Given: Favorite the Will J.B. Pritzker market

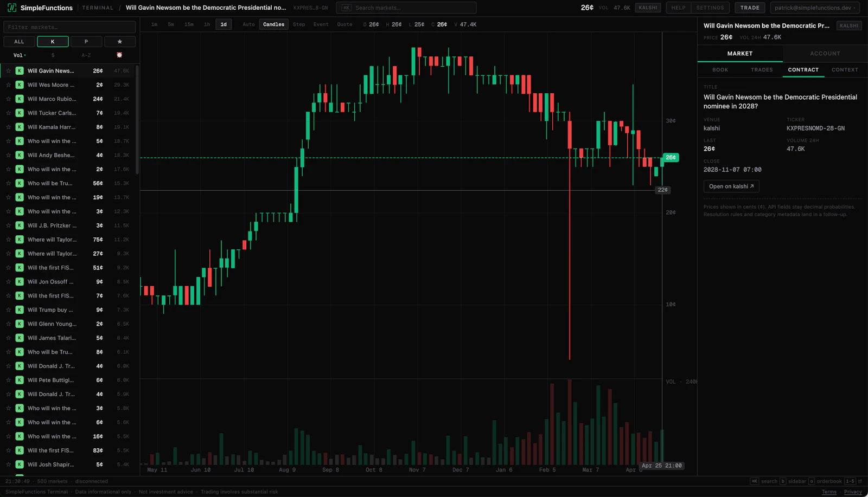Looking at the screenshot, I should (8, 225).
